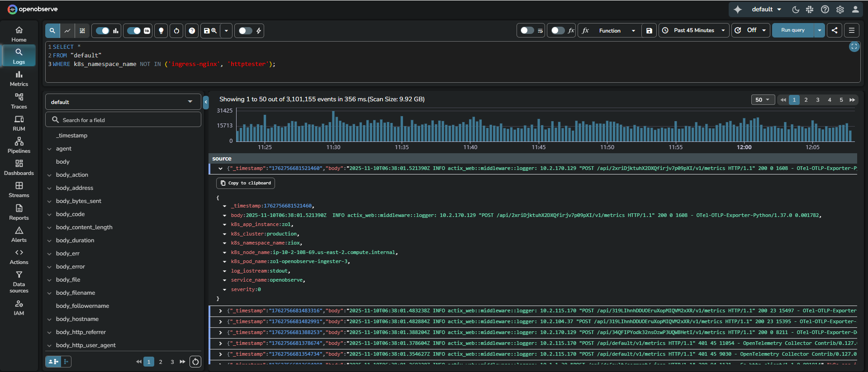The image size is (868, 372).
Task: Disable the SQL mode toggle
Action: [134, 31]
